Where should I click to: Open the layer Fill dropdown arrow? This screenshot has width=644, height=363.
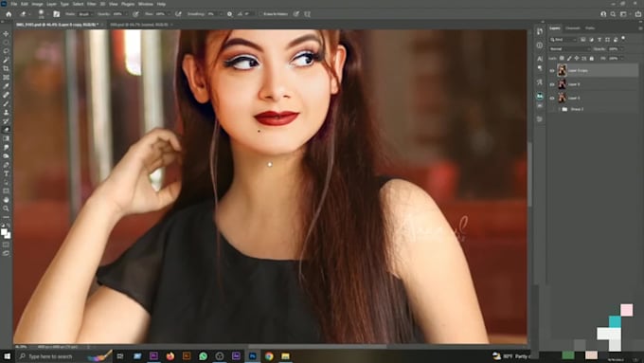coord(621,59)
